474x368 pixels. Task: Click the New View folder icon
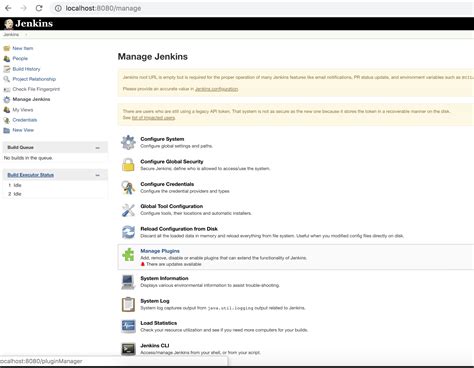pyautogui.click(x=7, y=130)
